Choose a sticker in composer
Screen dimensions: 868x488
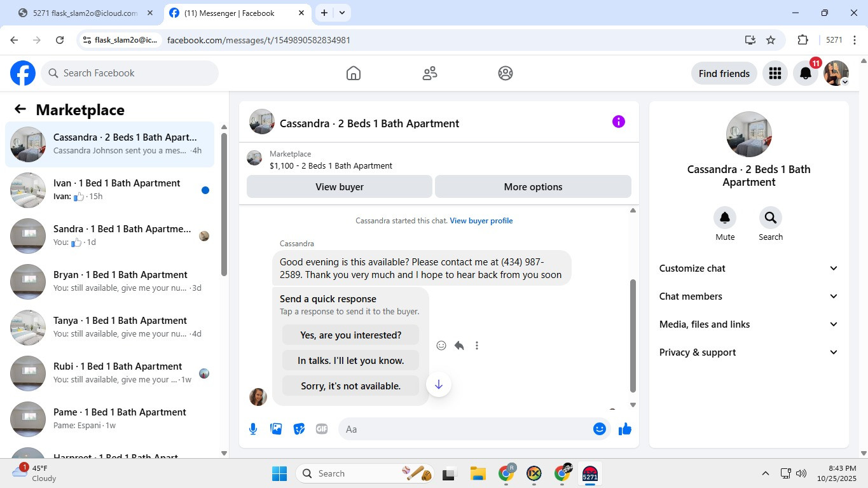coord(299,429)
